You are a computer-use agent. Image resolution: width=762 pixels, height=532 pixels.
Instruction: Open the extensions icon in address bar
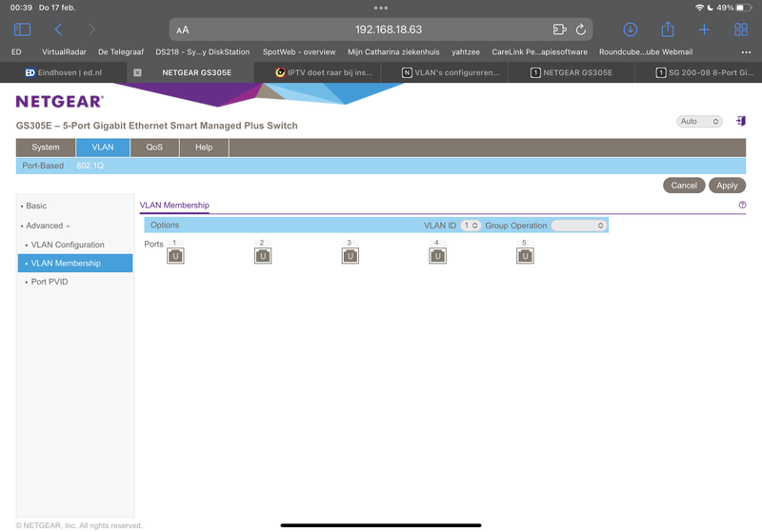point(559,30)
